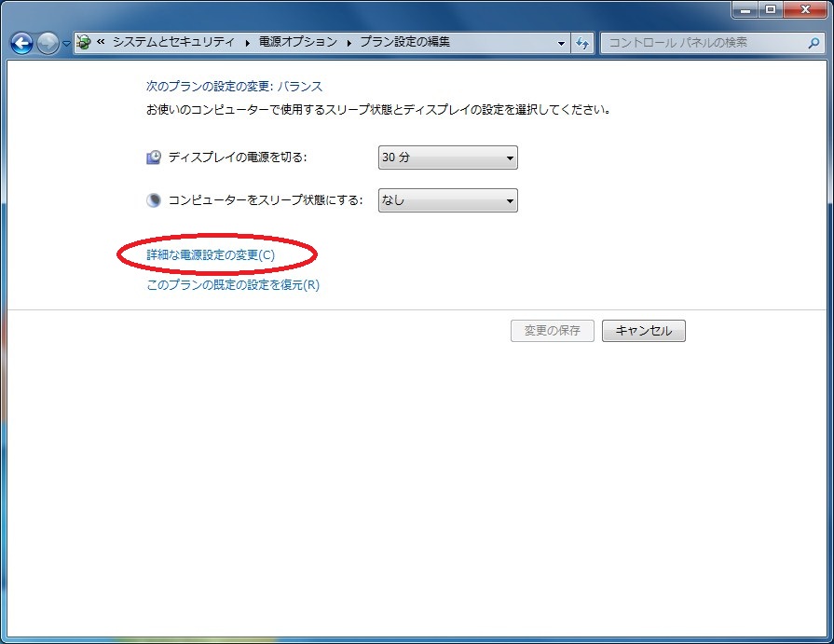Expand arrow after 電源オプション
Image resolution: width=834 pixels, height=644 pixels.
(349, 43)
